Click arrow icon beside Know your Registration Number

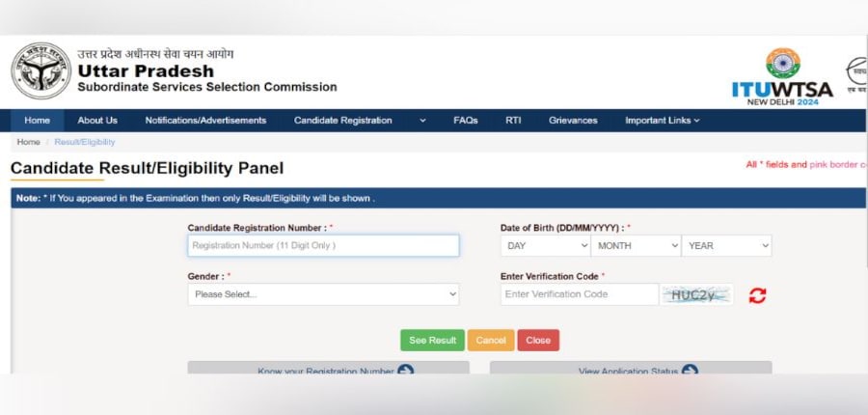[x=405, y=371]
